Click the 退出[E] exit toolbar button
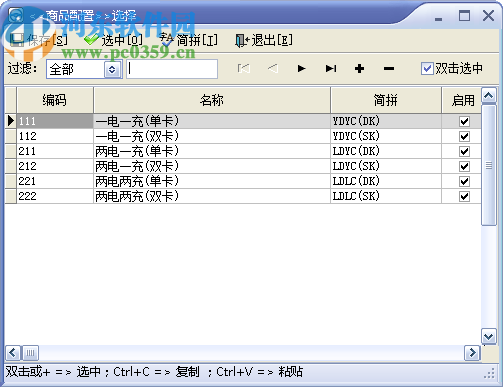 tap(264, 40)
